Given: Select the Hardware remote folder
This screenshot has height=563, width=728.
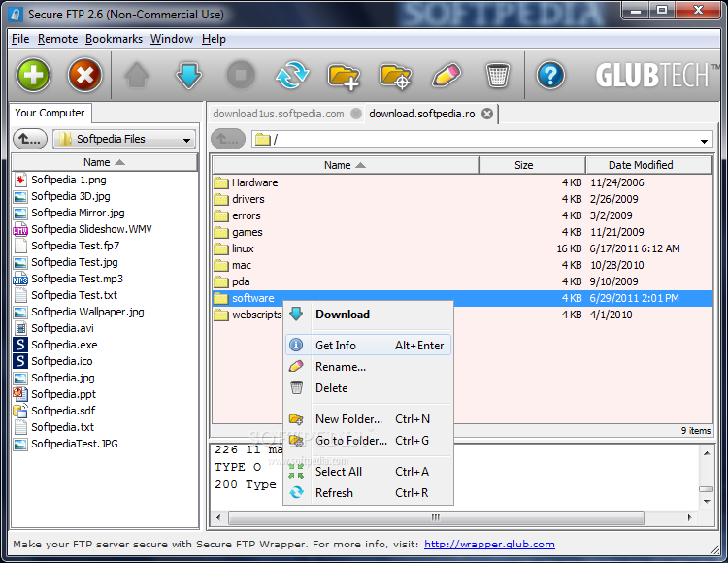Looking at the screenshot, I should (x=462, y=182).
